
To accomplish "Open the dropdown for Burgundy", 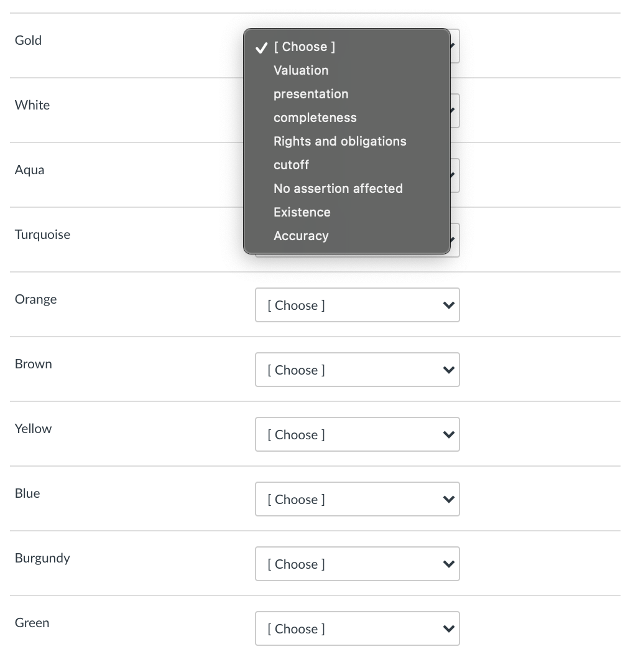I will (357, 564).
